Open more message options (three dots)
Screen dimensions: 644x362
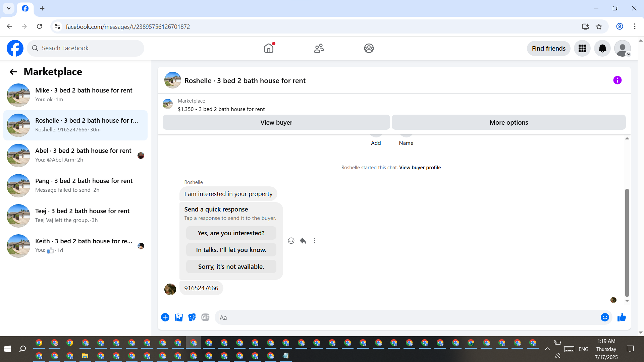pyautogui.click(x=315, y=241)
